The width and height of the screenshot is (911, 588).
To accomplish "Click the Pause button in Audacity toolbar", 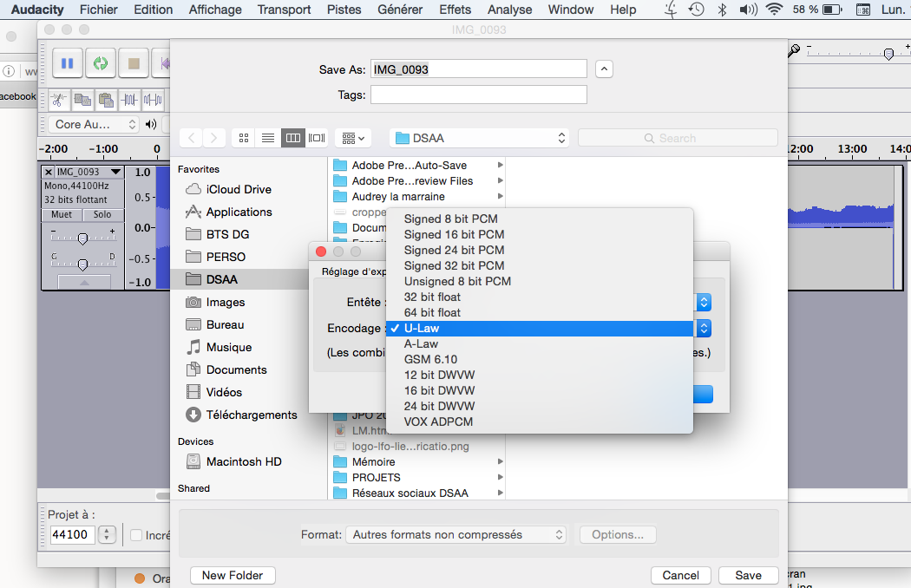I will click(68, 63).
